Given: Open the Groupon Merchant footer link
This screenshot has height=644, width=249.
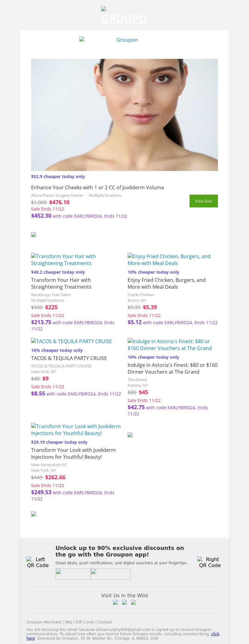Looking at the screenshot, I should coord(44,622).
